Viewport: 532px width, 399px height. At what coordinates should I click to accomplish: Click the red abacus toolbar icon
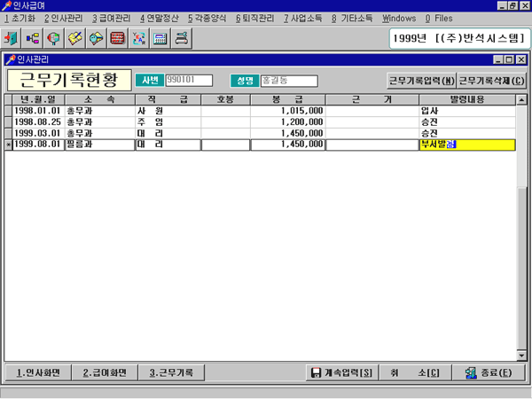(118, 39)
